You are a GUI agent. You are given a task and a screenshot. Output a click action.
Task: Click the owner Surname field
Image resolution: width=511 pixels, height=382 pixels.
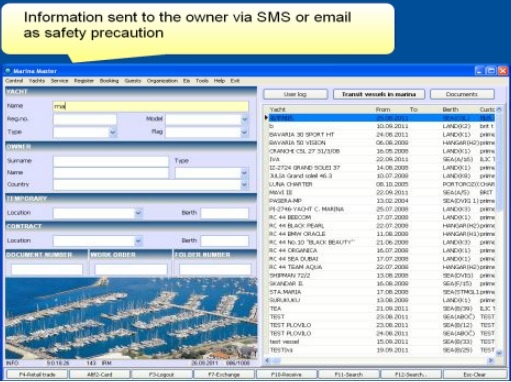111,161
